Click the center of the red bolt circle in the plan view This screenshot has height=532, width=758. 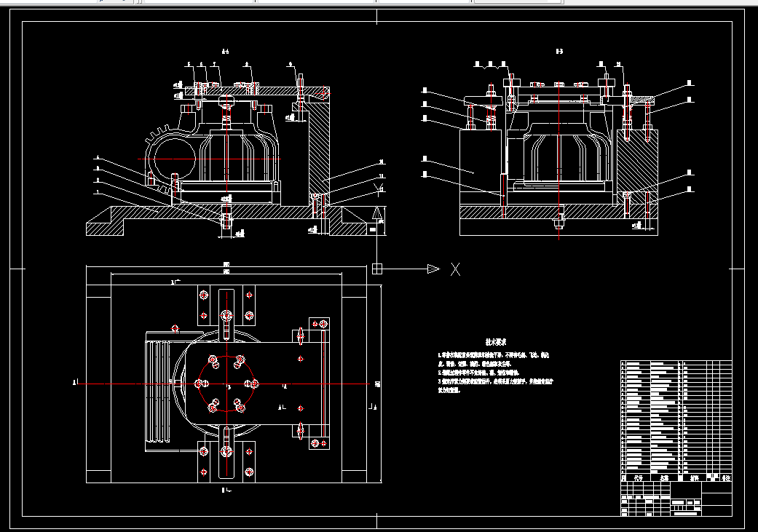tap(226, 384)
